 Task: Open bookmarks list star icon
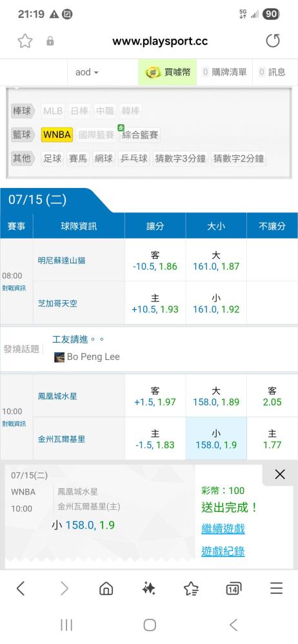pyautogui.click(x=191, y=589)
